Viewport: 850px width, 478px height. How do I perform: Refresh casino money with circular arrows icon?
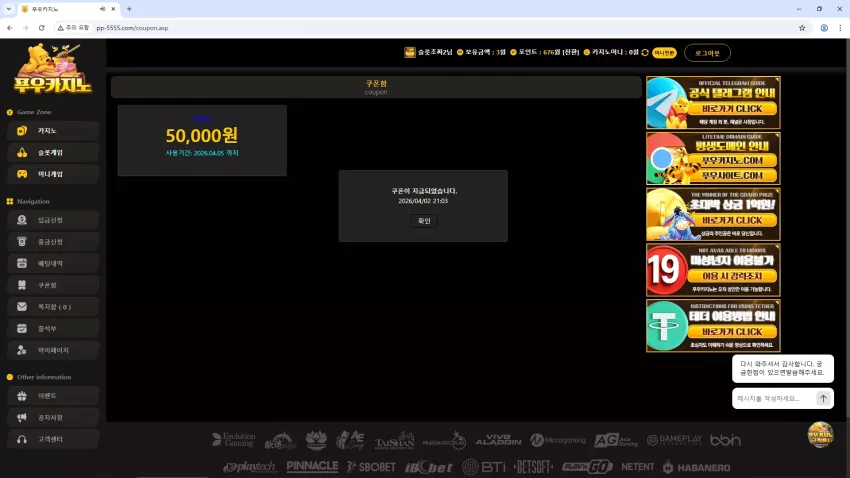[645, 53]
